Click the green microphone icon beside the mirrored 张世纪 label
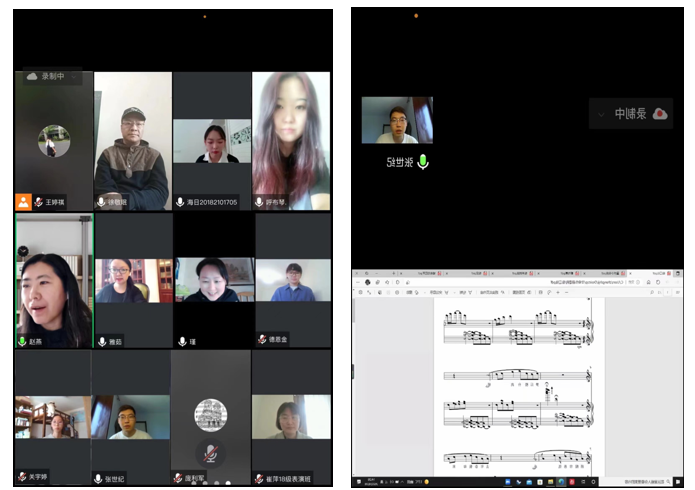This screenshot has width=695, height=490. tap(423, 161)
